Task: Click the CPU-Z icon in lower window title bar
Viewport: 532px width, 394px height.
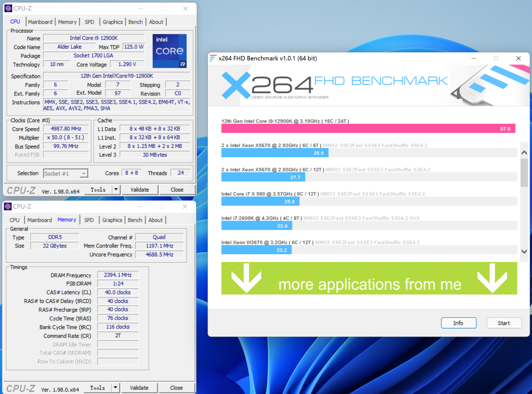Action: click(x=8, y=206)
